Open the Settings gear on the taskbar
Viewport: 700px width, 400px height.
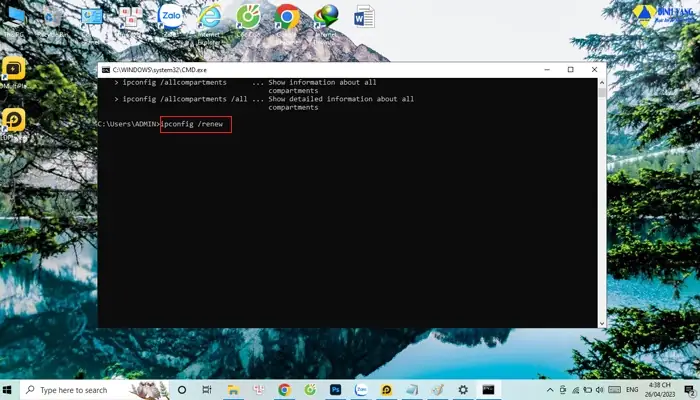(x=463, y=390)
